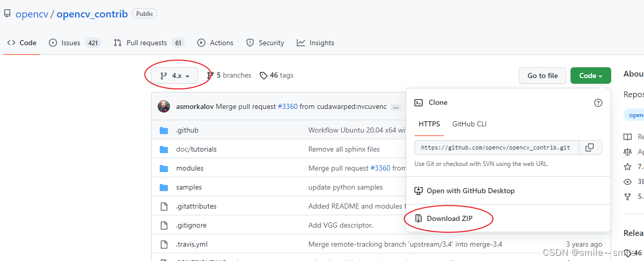Click the stars icon in sidebar
The width and height of the screenshot is (644, 261).
[628, 166]
